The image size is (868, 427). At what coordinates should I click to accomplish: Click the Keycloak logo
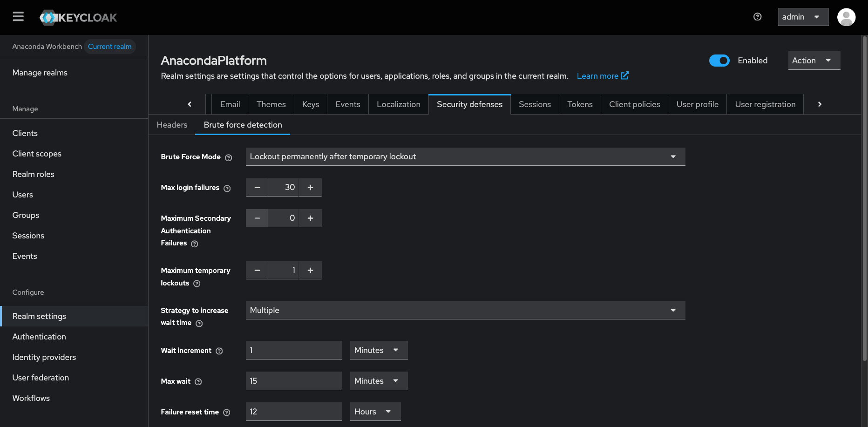click(x=78, y=18)
